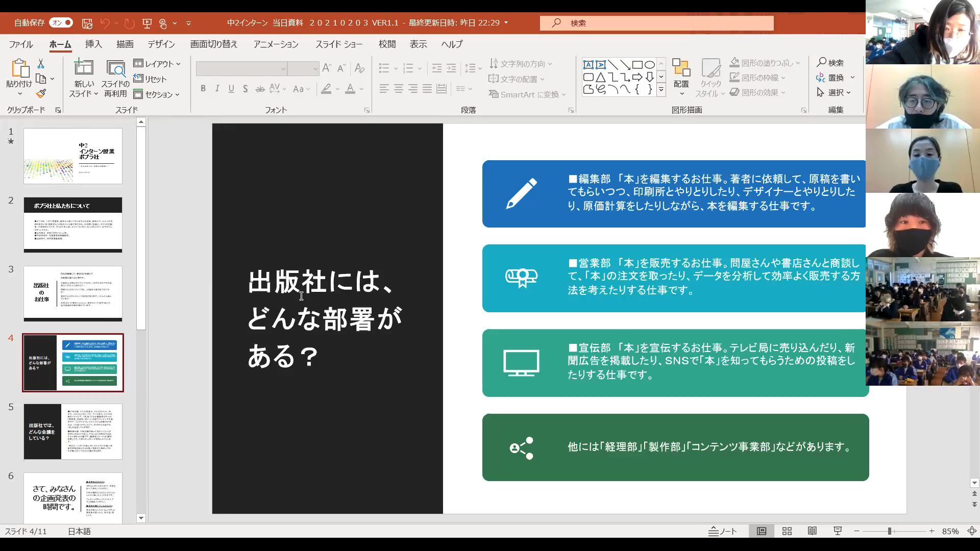The image size is (980, 551).
Task: Open 図形の塗りつぶし dropdown
Action: [765, 63]
